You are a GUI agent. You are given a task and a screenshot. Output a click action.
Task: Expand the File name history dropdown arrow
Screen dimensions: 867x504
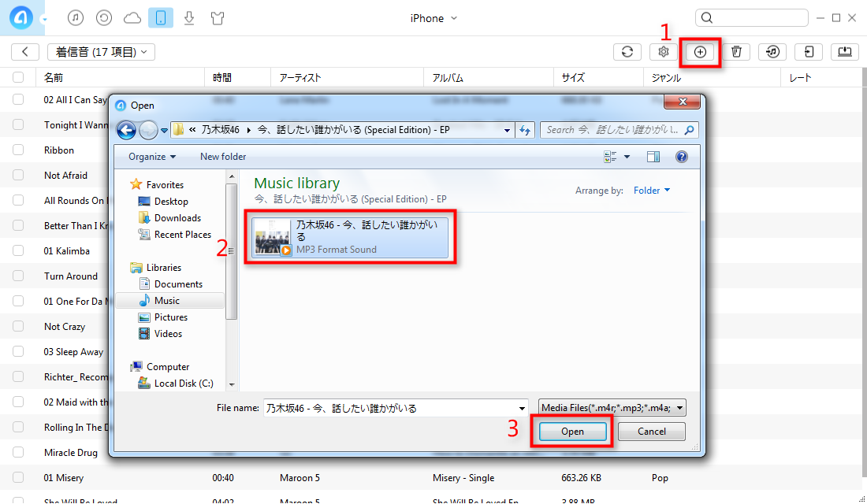tap(522, 409)
